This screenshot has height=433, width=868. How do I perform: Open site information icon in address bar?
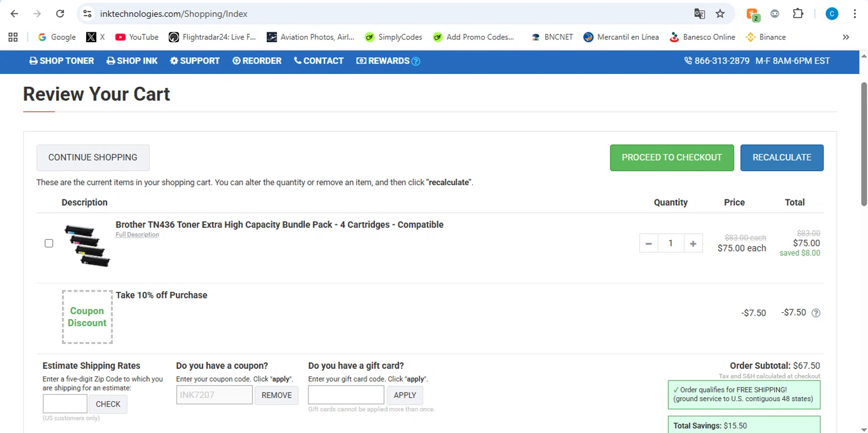[87, 13]
